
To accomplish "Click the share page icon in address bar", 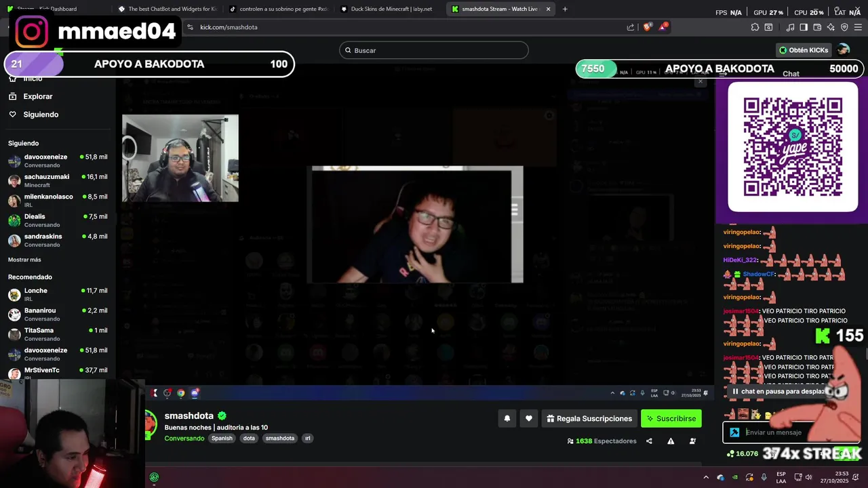I will pyautogui.click(x=631, y=27).
